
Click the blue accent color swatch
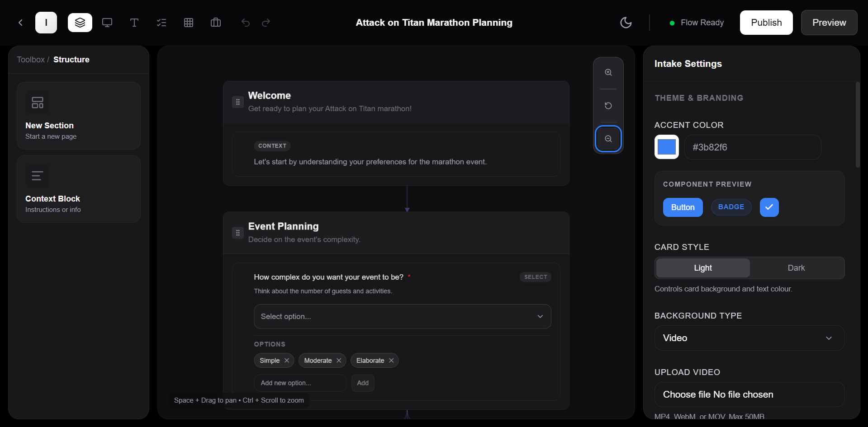point(667,147)
